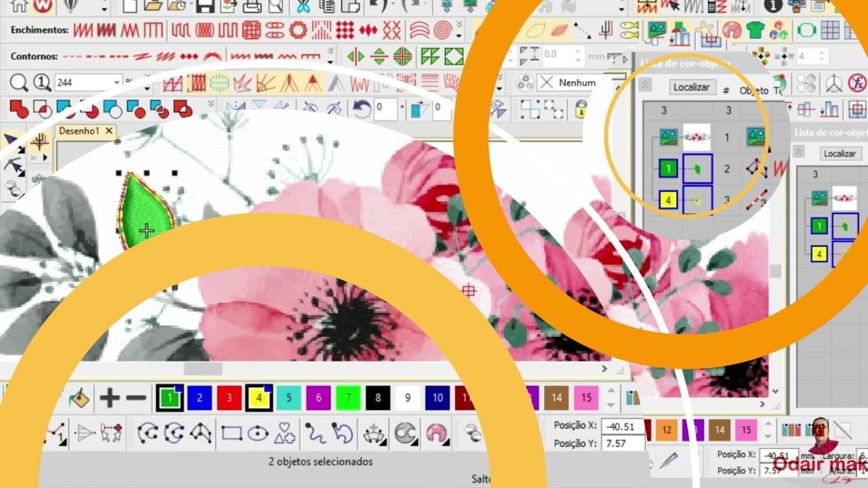Toggle the padlock lock icon
Screen dimensions: 868x488
580,108
